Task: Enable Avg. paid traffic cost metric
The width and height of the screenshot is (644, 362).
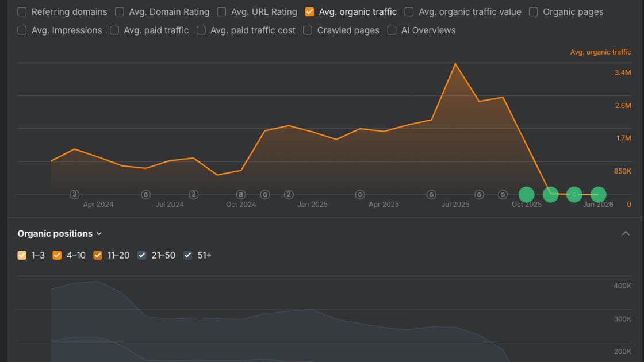Action: [201, 30]
